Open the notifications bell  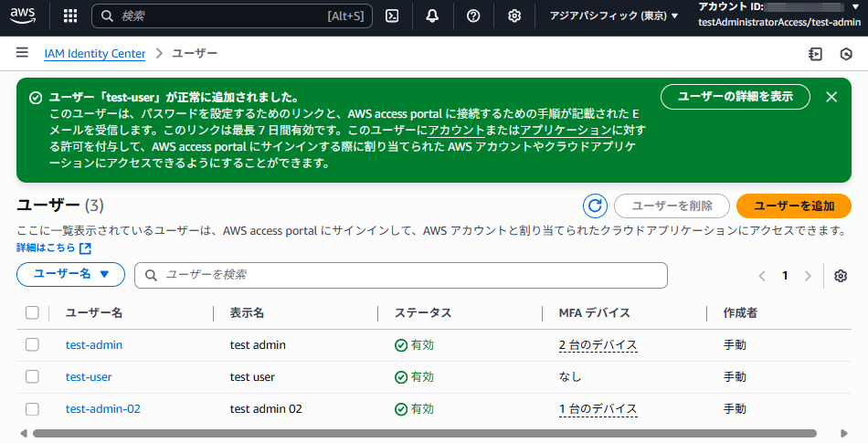432,16
